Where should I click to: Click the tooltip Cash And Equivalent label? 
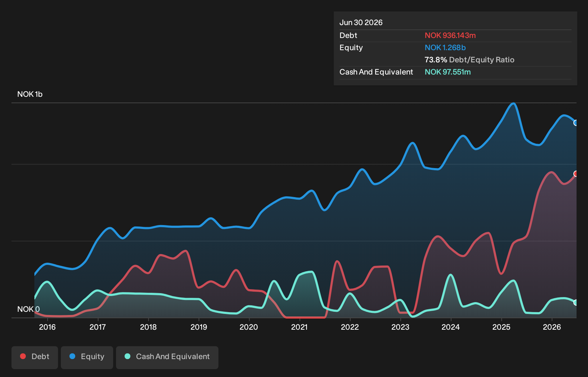(x=376, y=72)
